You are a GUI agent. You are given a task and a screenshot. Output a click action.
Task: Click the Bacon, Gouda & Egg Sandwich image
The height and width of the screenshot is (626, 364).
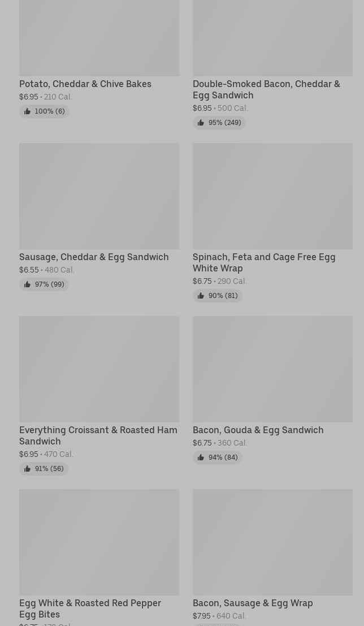(272, 369)
